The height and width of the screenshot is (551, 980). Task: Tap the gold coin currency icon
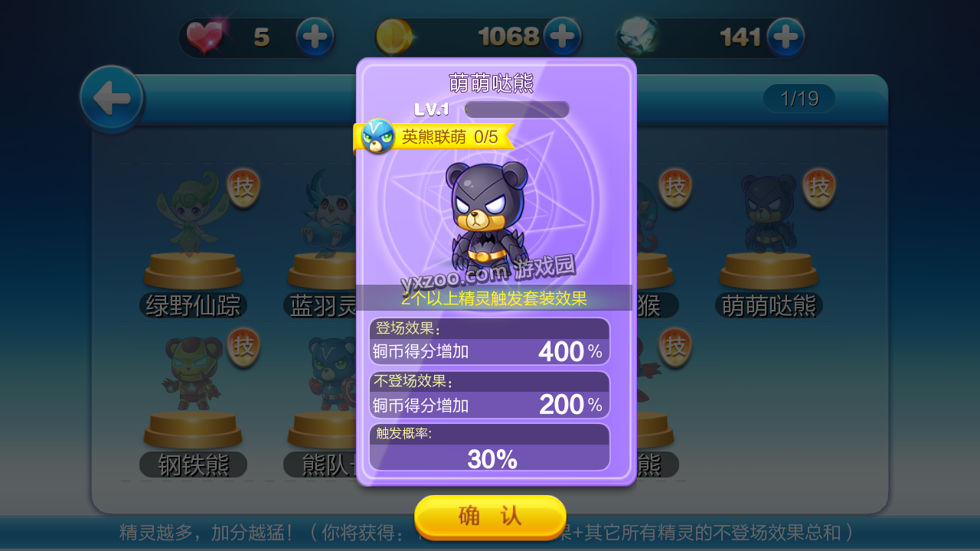pyautogui.click(x=394, y=37)
